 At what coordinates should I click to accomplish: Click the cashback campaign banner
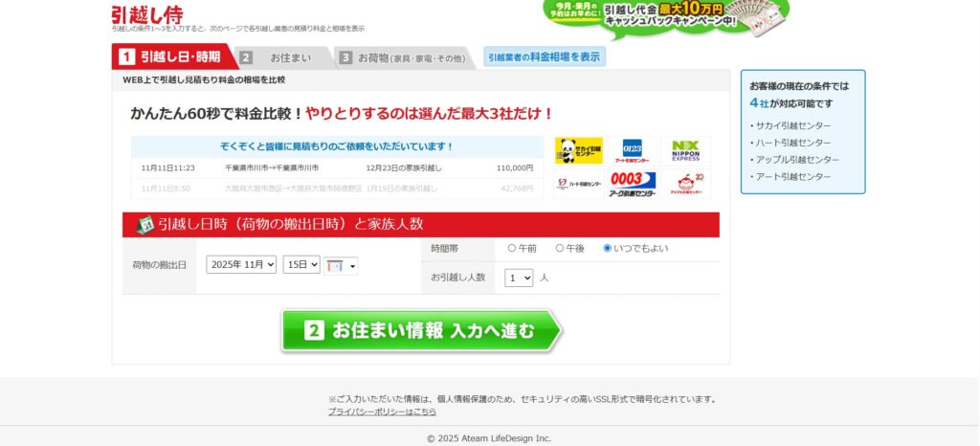point(666,17)
